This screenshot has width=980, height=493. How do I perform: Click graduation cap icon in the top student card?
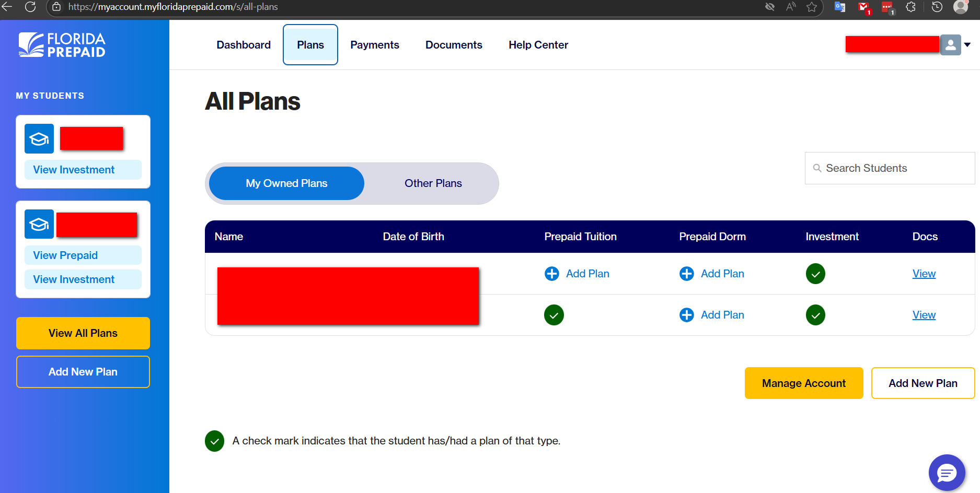[39, 139]
